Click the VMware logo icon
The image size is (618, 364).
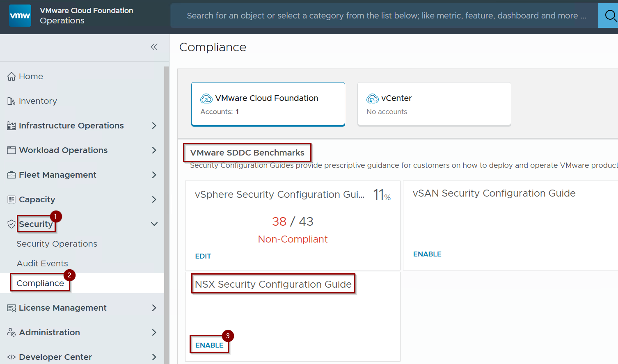[20, 16]
